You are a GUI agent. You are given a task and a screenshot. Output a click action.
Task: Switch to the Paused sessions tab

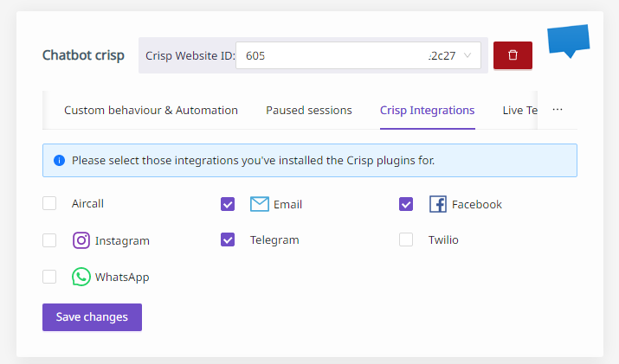point(309,111)
